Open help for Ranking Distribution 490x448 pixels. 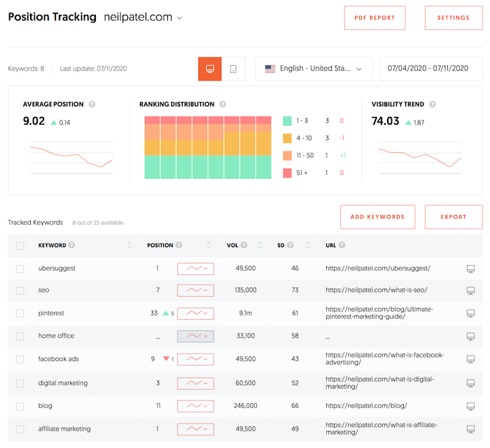223,104
